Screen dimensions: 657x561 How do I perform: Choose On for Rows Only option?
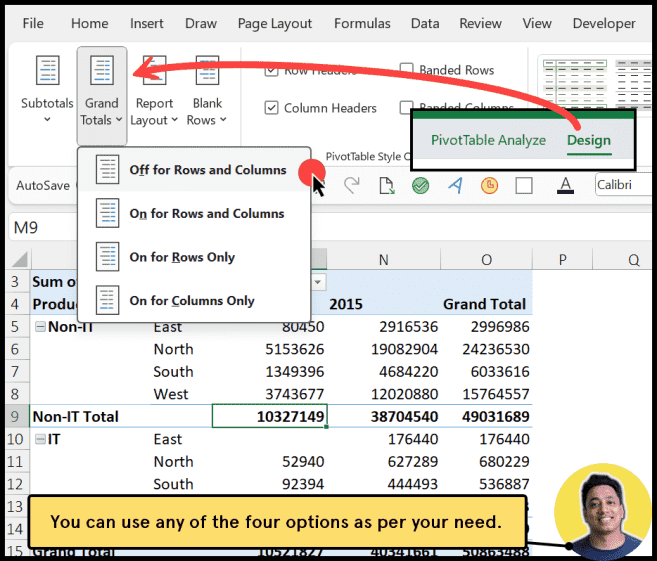pyautogui.click(x=182, y=257)
